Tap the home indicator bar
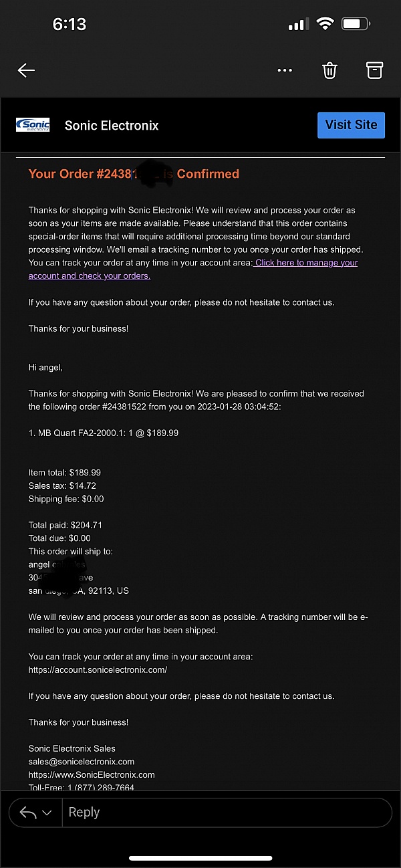 coord(200,858)
